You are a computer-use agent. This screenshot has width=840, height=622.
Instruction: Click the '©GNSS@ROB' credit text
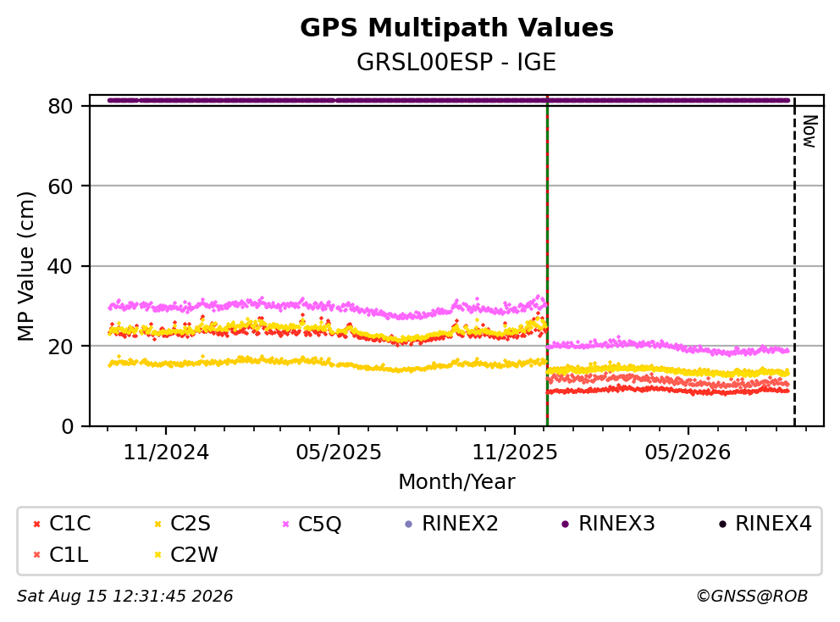coord(752,596)
